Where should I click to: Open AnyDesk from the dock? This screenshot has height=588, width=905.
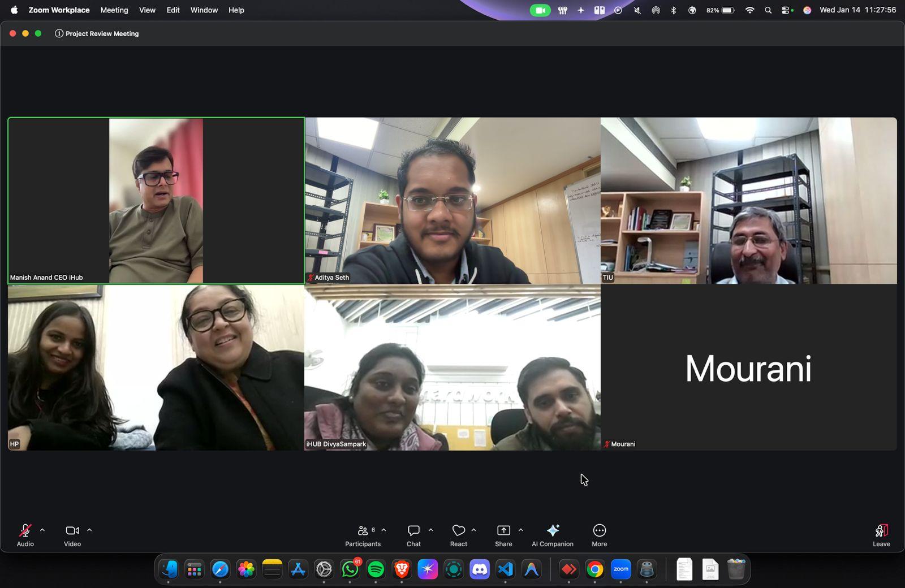569,569
